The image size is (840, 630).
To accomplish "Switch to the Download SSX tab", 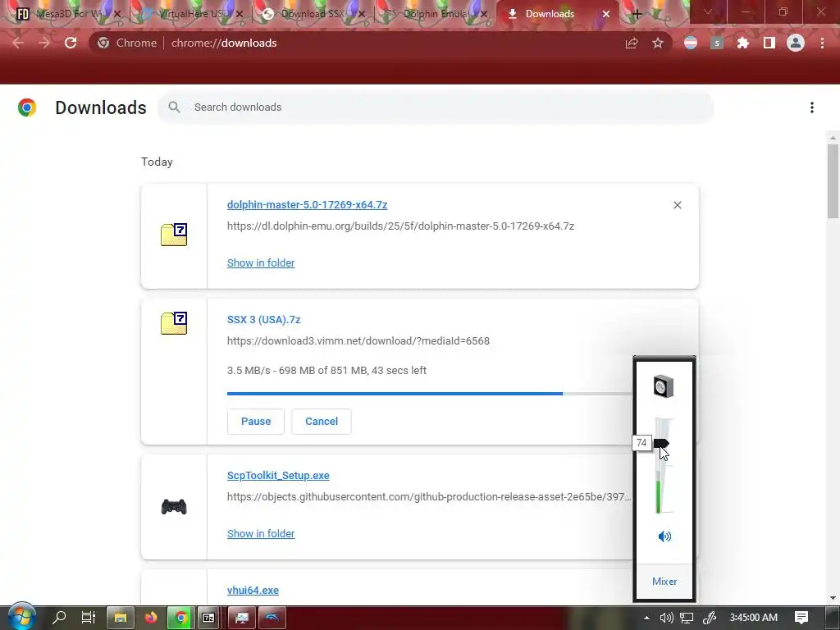I will (x=311, y=13).
